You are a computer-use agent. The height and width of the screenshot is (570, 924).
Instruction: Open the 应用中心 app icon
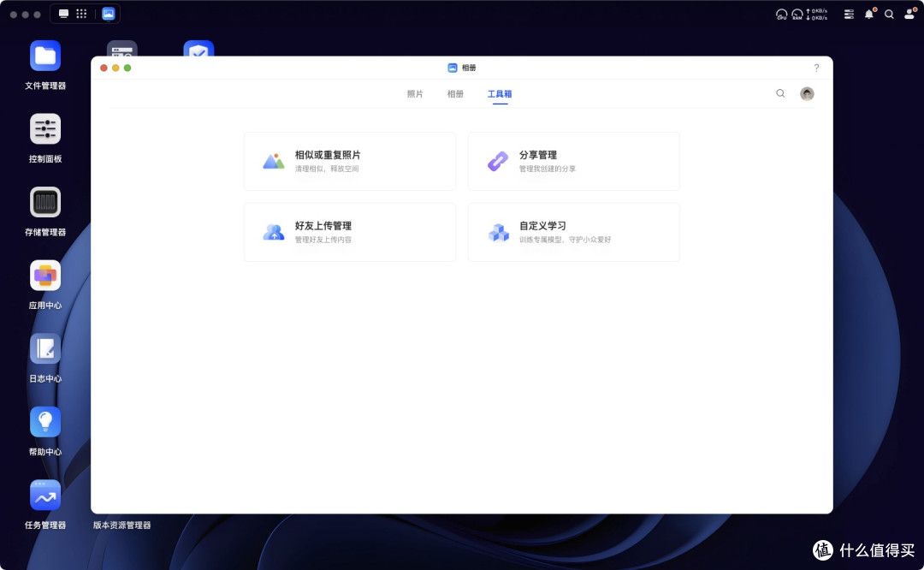(x=45, y=276)
